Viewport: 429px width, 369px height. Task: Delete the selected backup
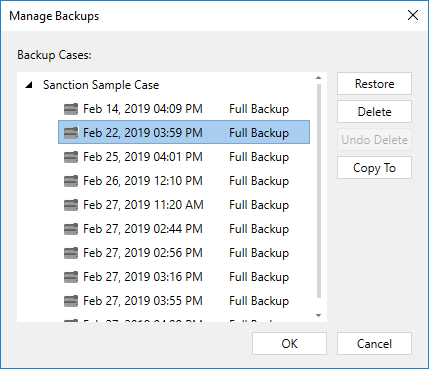374,112
